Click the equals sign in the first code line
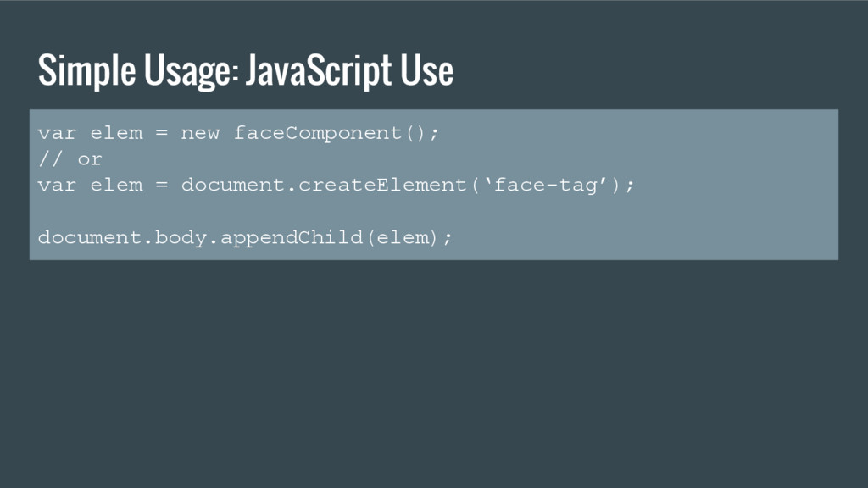 pyautogui.click(x=161, y=133)
